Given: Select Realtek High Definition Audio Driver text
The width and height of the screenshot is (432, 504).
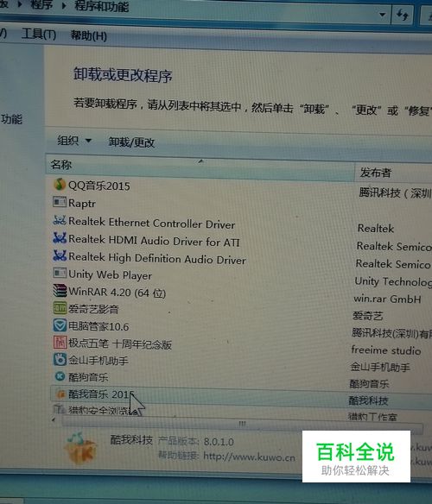Looking at the screenshot, I should pos(157,258).
